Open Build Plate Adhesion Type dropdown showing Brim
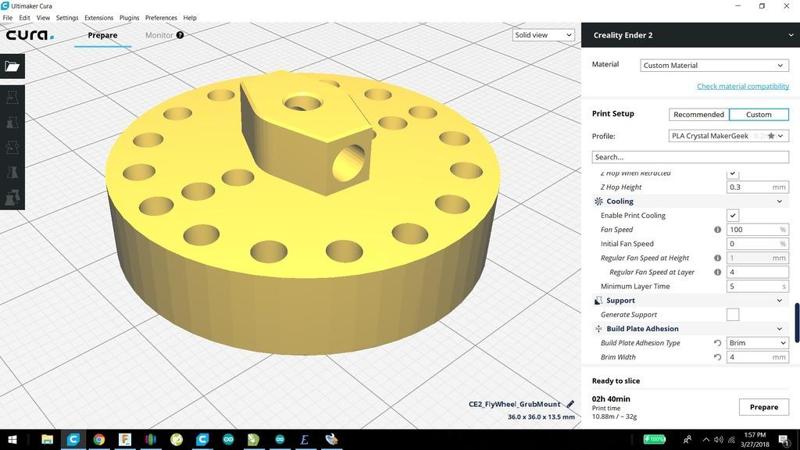Viewport: 800px width, 450px height. click(x=758, y=343)
